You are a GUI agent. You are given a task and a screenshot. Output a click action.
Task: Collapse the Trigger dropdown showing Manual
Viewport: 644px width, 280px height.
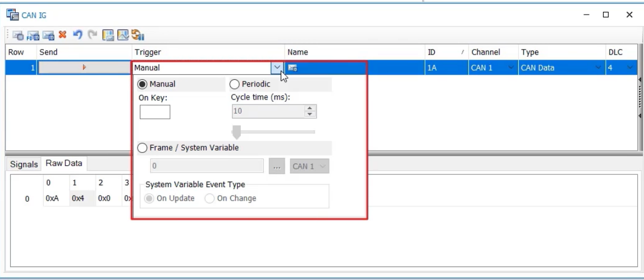[x=277, y=67]
